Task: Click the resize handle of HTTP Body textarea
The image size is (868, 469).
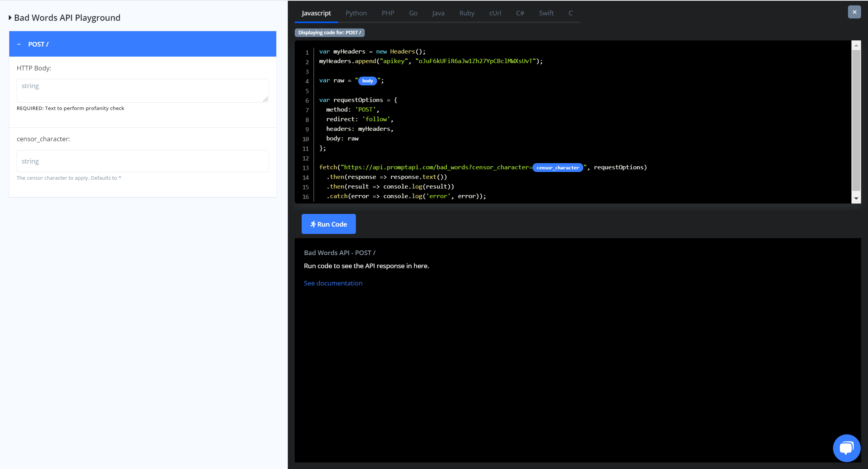Action: tap(265, 100)
